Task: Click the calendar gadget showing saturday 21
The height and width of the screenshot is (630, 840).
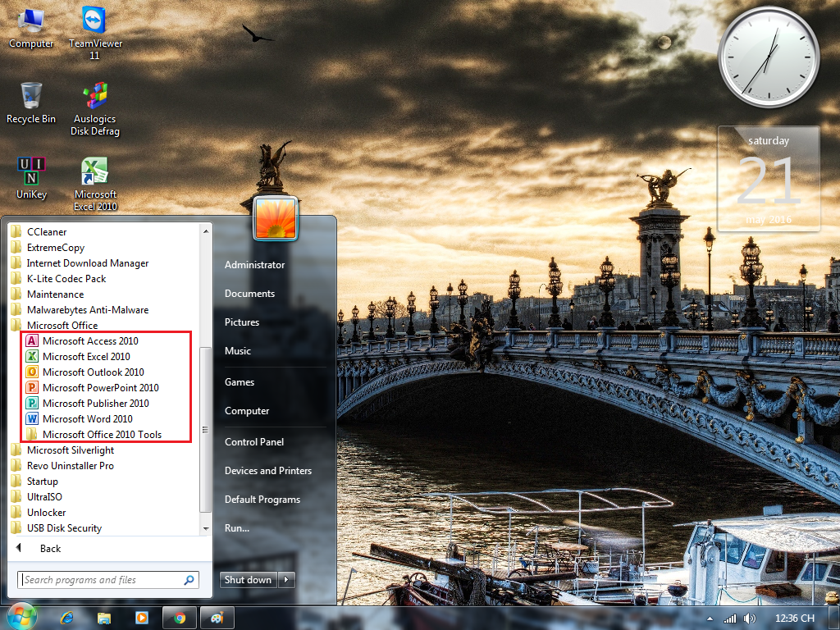Action: click(768, 179)
